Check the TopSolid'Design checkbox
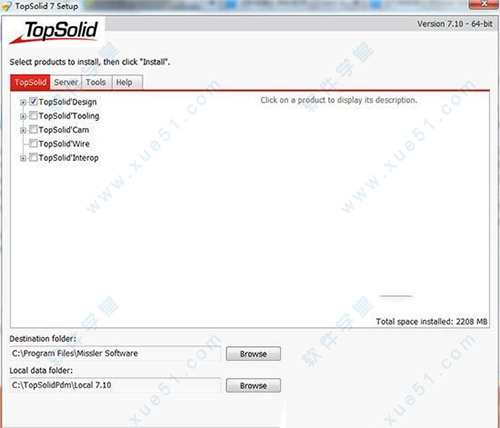Screen dimensions: 500x428 pos(33,101)
